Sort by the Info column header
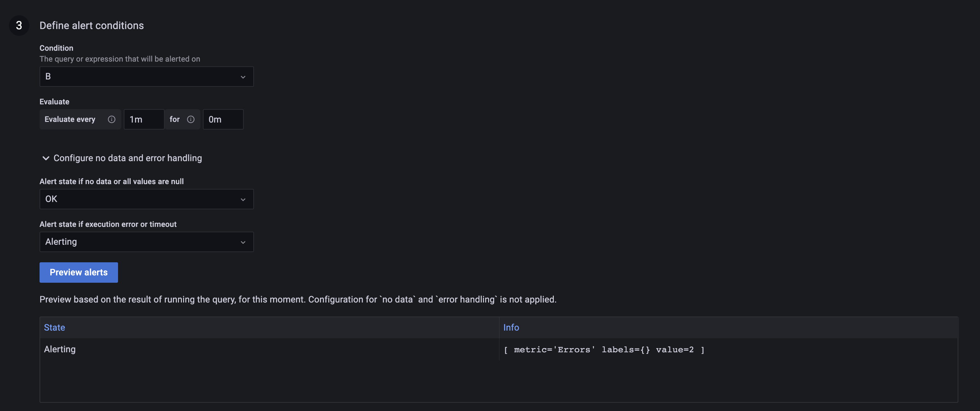This screenshot has height=411, width=980. click(x=511, y=328)
